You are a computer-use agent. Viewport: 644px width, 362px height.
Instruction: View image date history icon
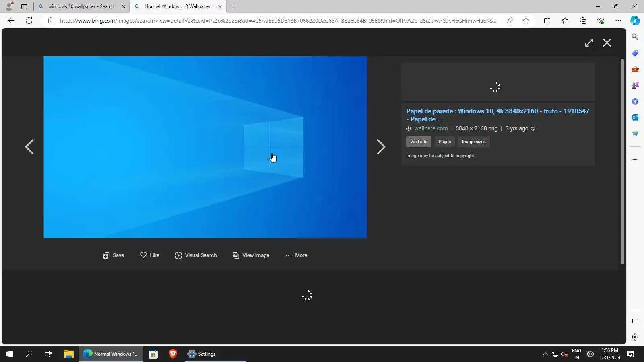pyautogui.click(x=533, y=129)
